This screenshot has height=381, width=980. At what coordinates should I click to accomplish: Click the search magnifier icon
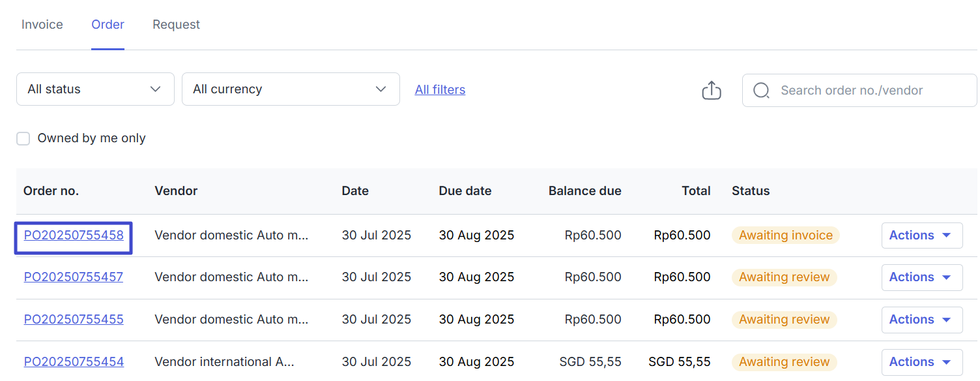pyautogui.click(x=761, y=90)
